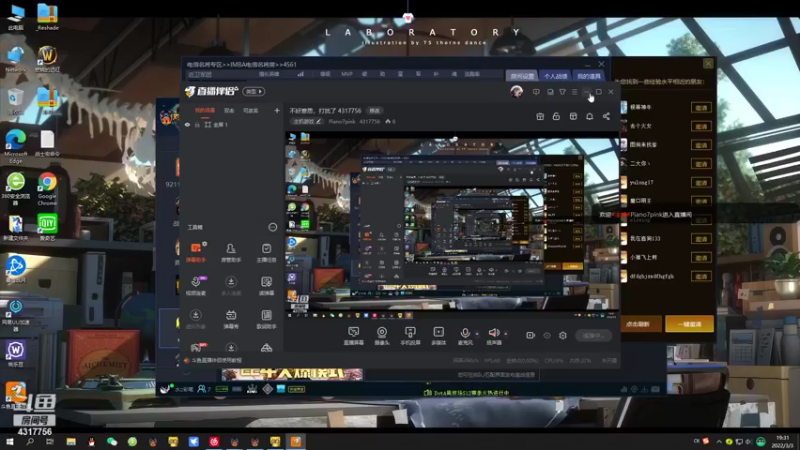Add a 摄像头 camera source
The width and height of the screenshot is (800, 450).
coord(382,336)
